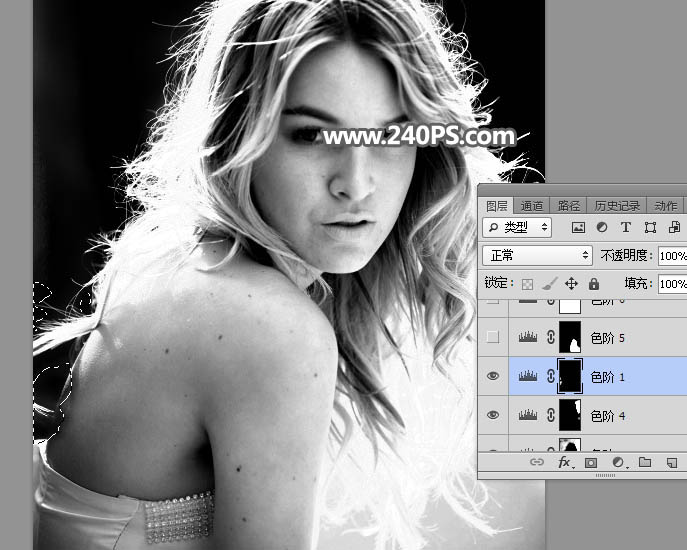Click the lock all padlock icon
687x550 pixels.
[x=593, y=284]
